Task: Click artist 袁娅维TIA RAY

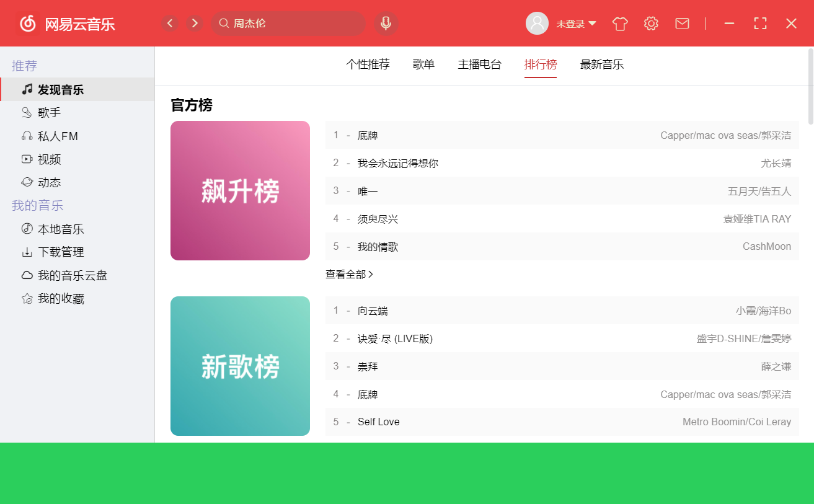Action: 757,219
